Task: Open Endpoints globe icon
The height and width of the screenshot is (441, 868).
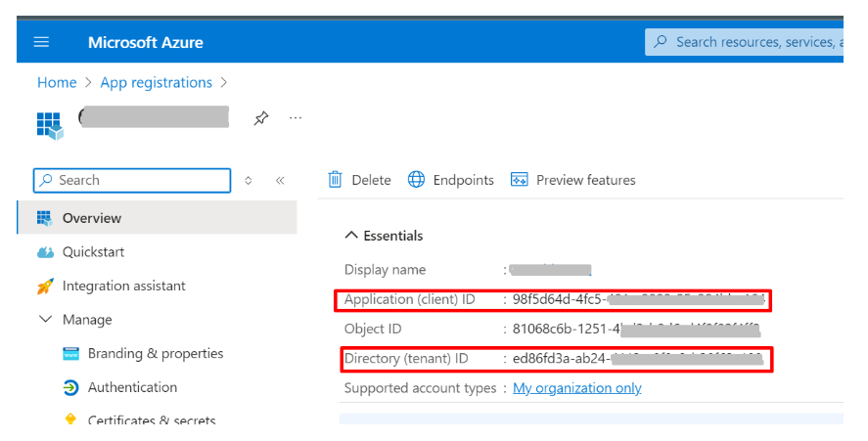Action: [x=417, y=180]
